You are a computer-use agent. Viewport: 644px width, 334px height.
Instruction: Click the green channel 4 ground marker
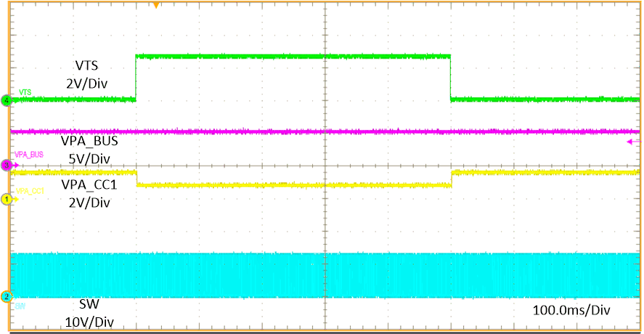[7, 101]
